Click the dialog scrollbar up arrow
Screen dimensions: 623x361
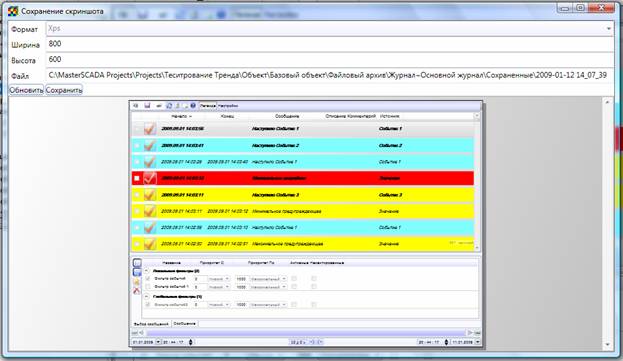pyautogui.click(x=607, y=102)
